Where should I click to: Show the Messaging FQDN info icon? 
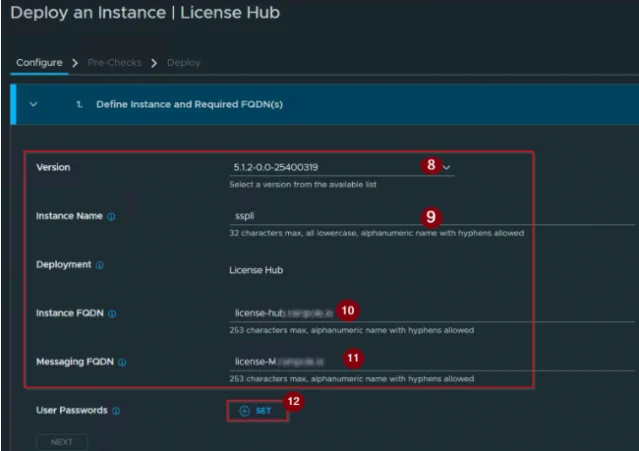(x=122, y=362)
